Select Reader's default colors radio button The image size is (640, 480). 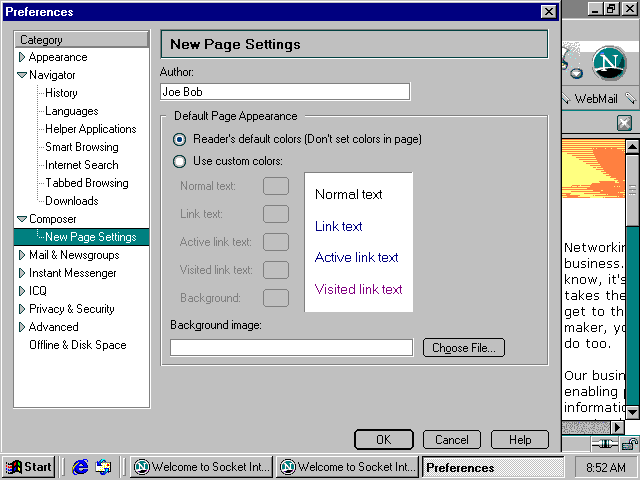point(179,139)
